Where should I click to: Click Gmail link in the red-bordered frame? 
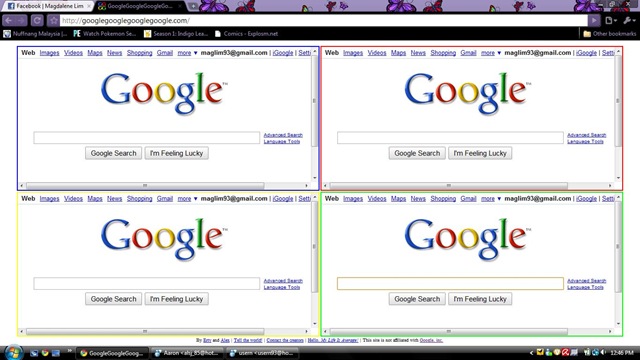tap(468, 53)
